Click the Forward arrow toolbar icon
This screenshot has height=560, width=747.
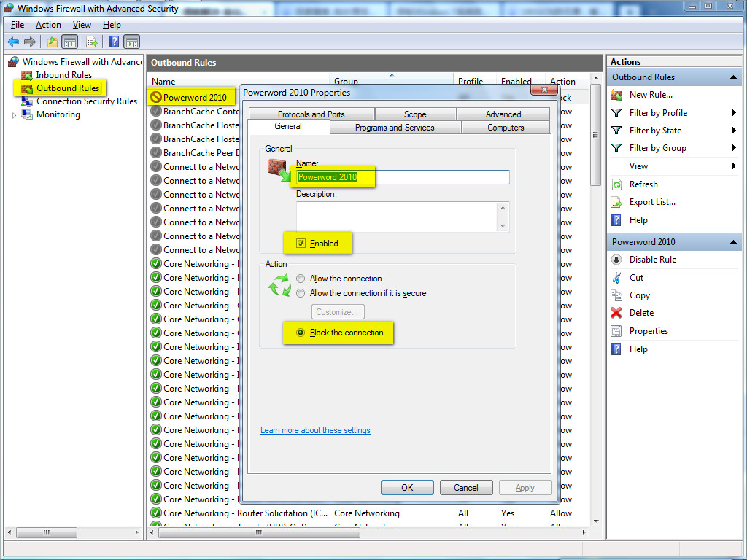click(x=30, y=42)
